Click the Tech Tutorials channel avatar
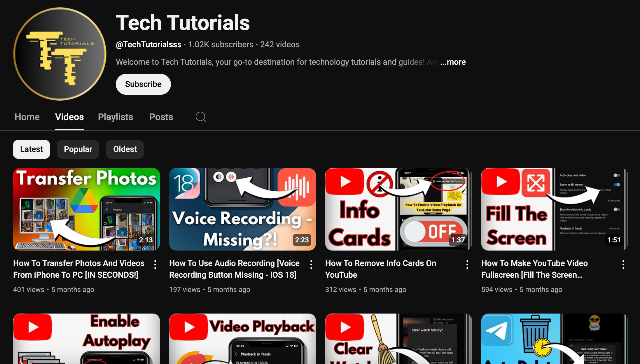The image size is (640, 364). coord(60,54)
